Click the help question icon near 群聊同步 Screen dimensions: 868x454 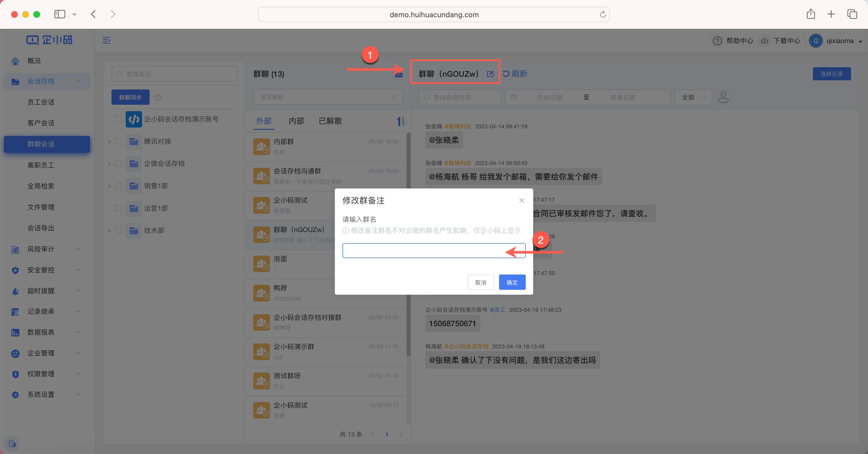click(x=157, y=97)
